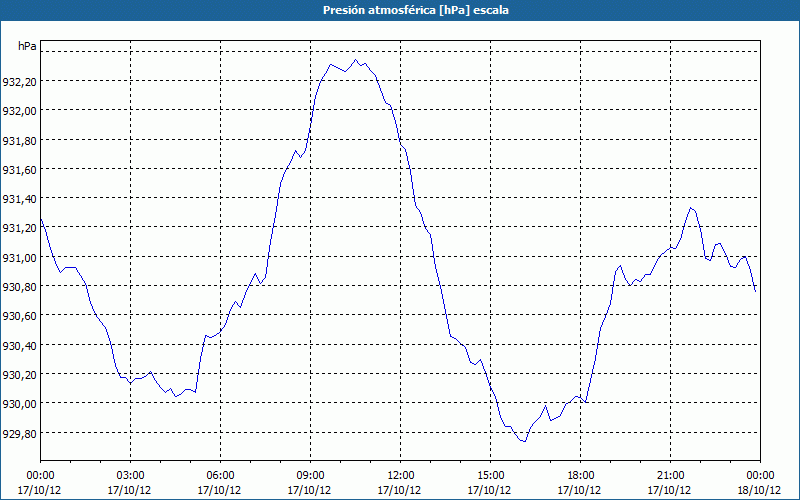
Task: Click the hPa unit label
Action: click(x=27, y=46)
